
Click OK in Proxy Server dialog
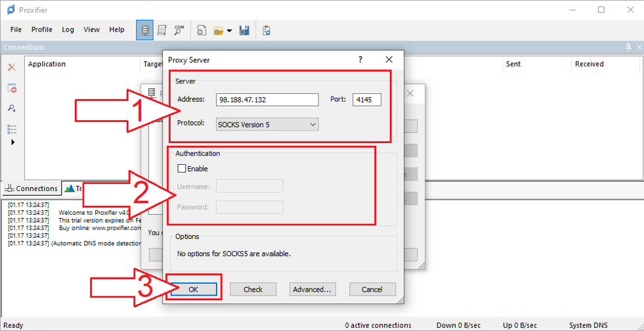coord(194,289)
